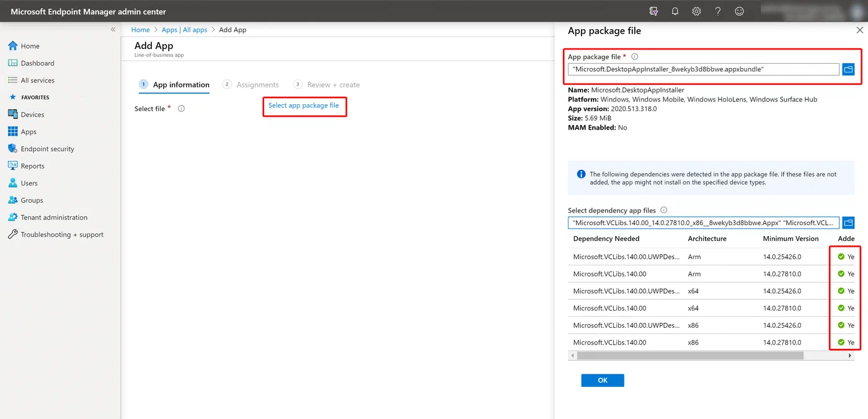Select Microsoft.VCLibs.140.00 x86 row
This screenshot has height=419, width=868.
point(711,342)
